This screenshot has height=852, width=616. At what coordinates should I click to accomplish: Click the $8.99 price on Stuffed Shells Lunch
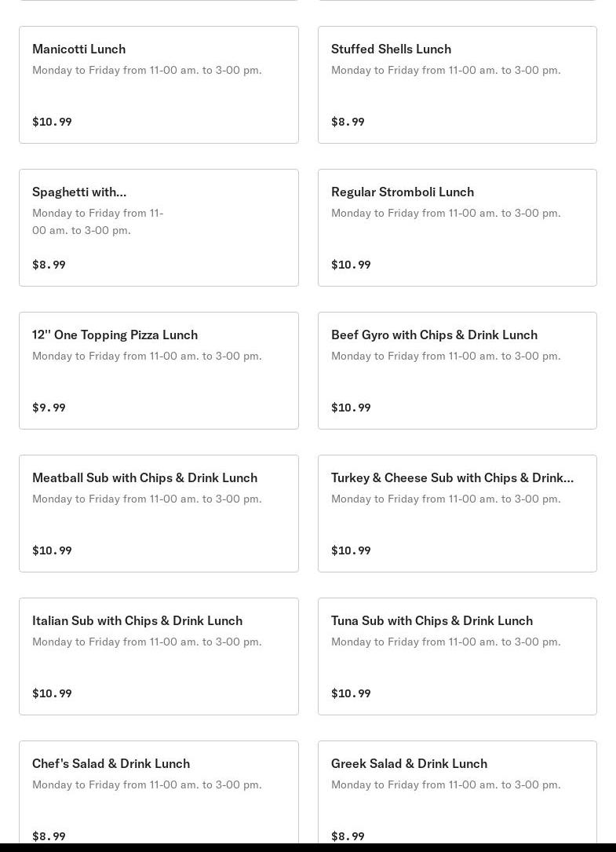pyautogui.click(x=348, y=122)
